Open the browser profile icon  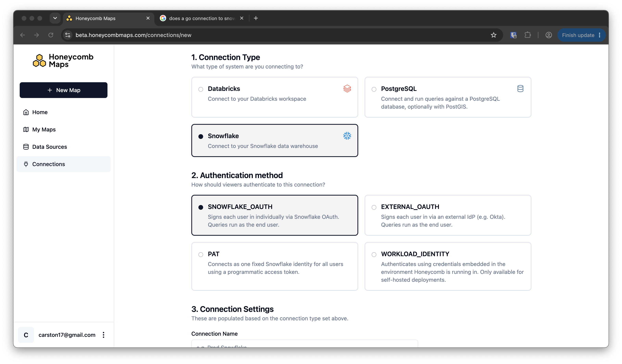point(548,35)
